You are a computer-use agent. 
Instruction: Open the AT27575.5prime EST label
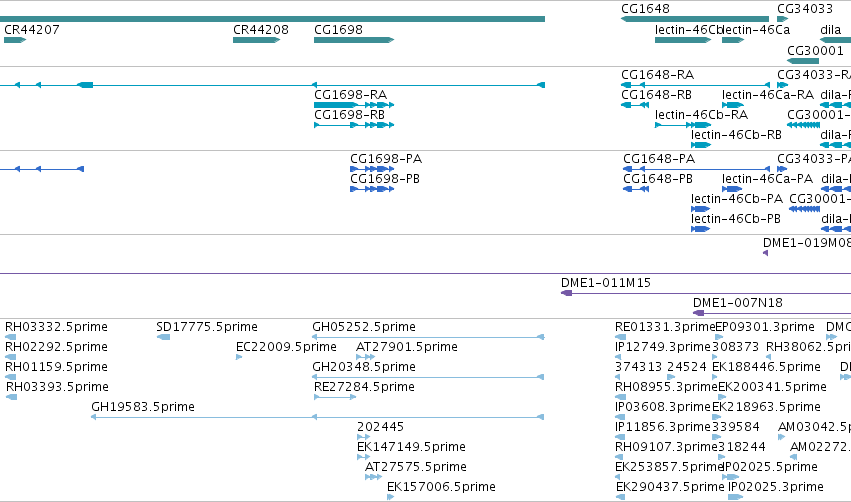tap(416, 468)
